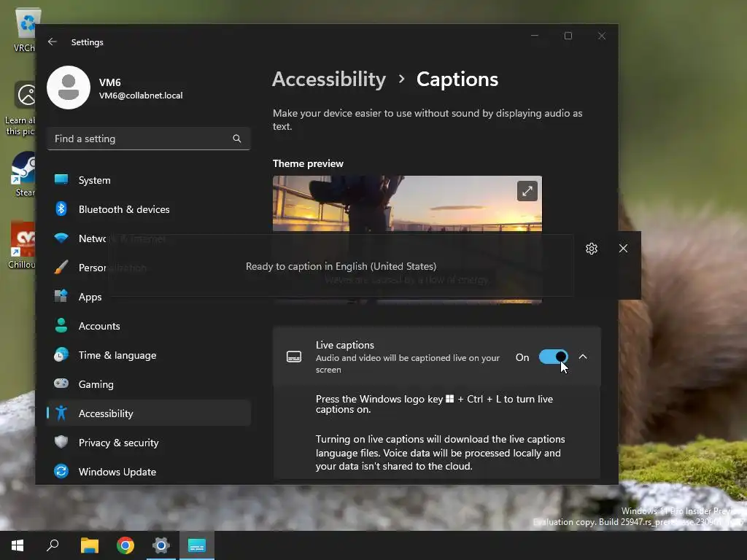Click the VM6 user profile avatar
Image resolution: width=747 pixels, height=560 pixels.
[69, 87]
